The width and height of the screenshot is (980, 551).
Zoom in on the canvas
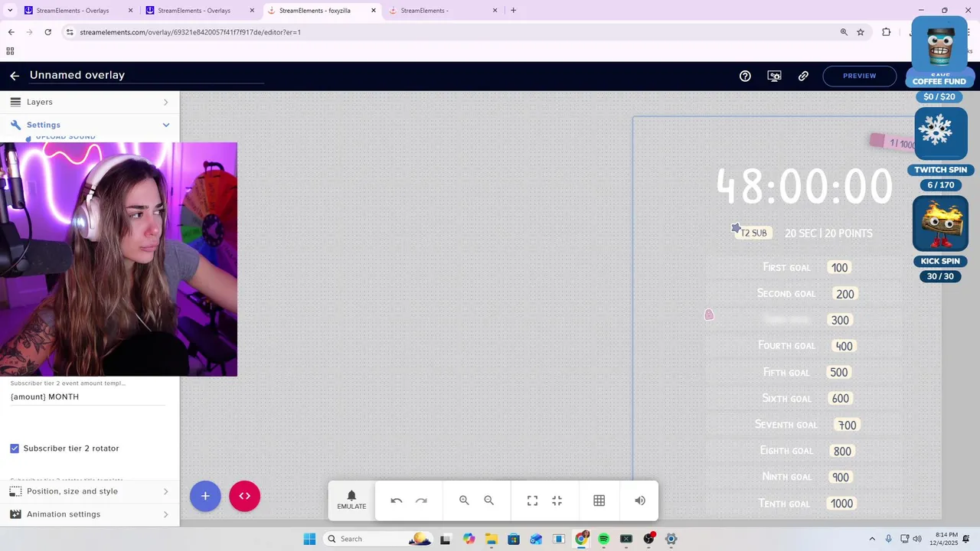pos(464,500)
